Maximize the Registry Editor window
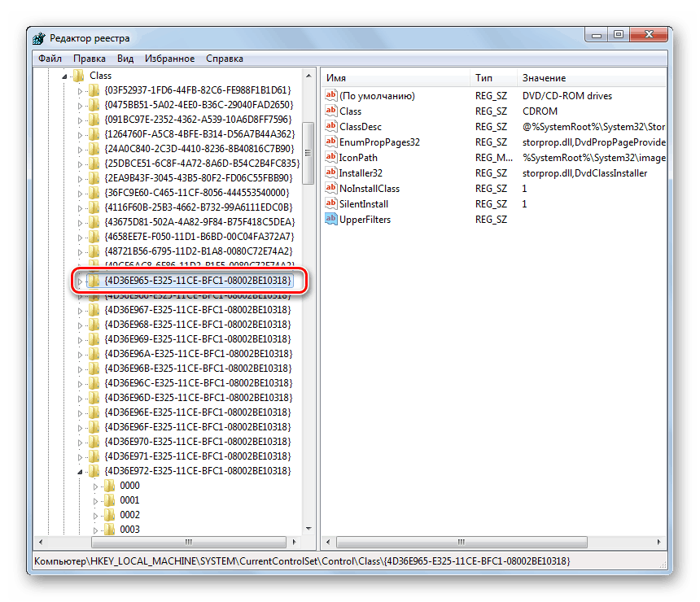 [619, 35]
